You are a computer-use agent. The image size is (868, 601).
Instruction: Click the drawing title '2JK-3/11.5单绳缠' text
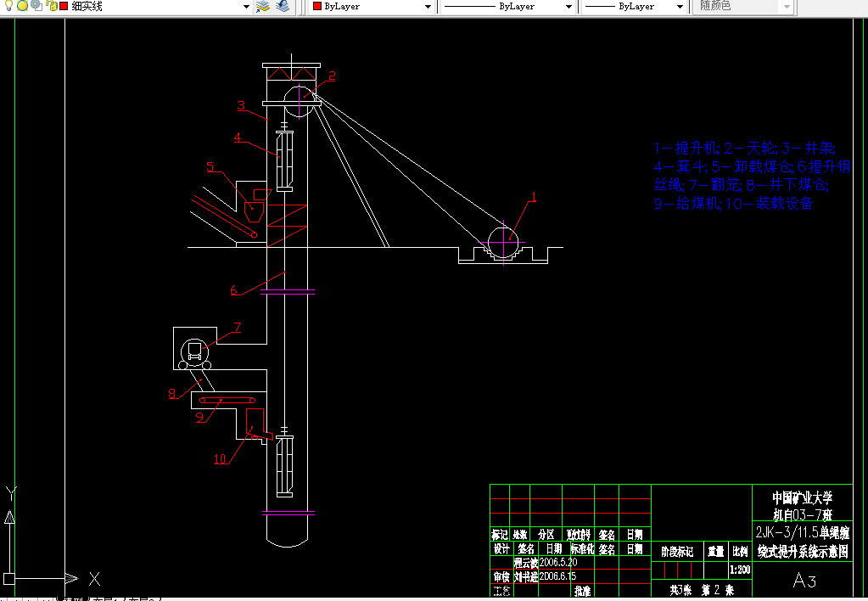click(803, 533)
